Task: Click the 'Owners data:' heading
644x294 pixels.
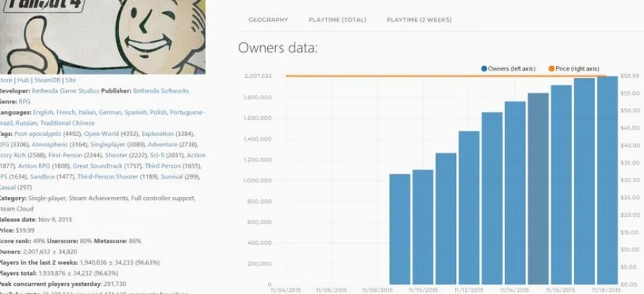Action: [x=278, y=48]
